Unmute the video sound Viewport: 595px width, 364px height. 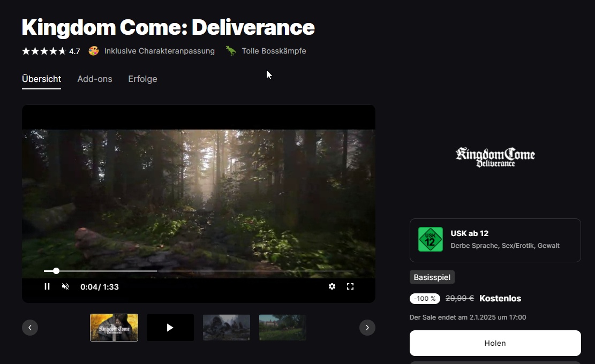click(65, 286)
